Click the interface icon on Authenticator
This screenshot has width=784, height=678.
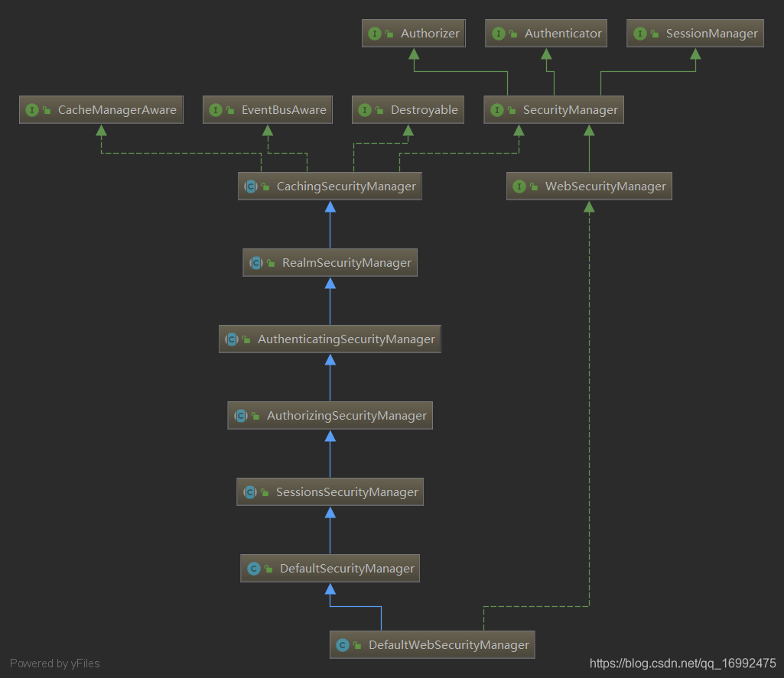pos(499,34)
